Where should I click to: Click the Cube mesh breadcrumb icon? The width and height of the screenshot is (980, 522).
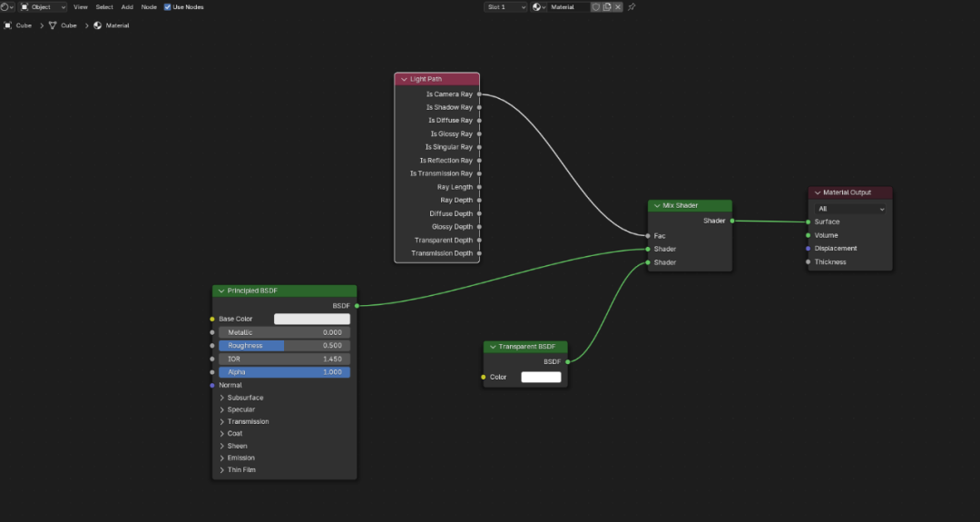(x=53, y=25)
